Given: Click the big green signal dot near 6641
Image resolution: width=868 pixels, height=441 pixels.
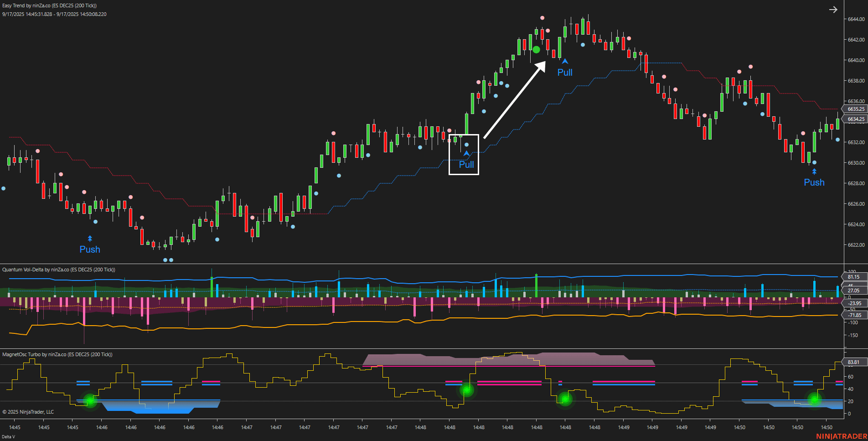Looking at the screenshot, I should 536,50.
